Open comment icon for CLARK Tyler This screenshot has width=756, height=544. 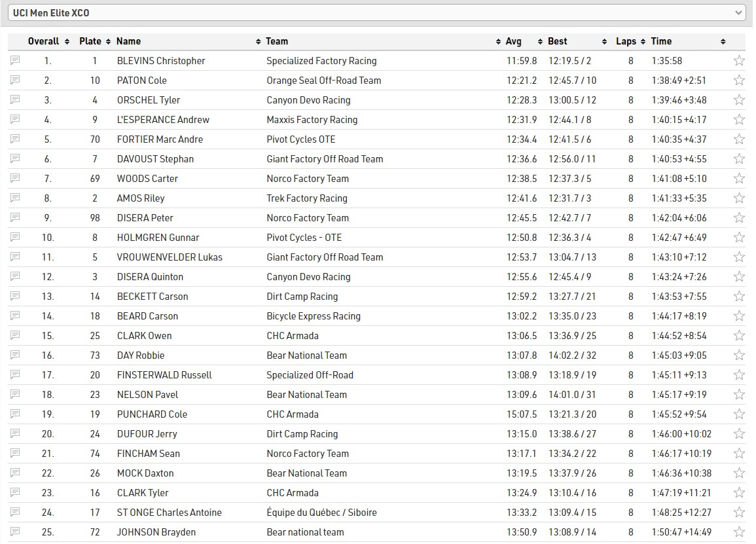[x=16, y=492]
